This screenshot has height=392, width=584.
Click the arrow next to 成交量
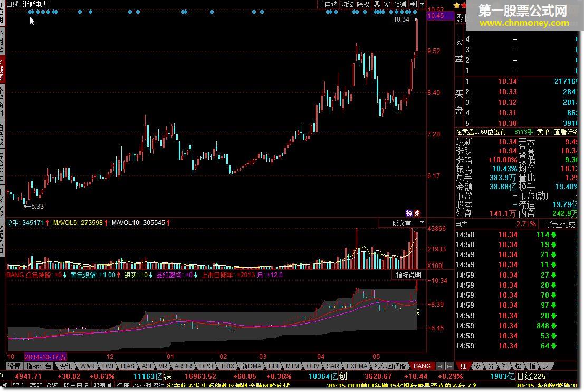pyautogui.click(x=422, y=222)
